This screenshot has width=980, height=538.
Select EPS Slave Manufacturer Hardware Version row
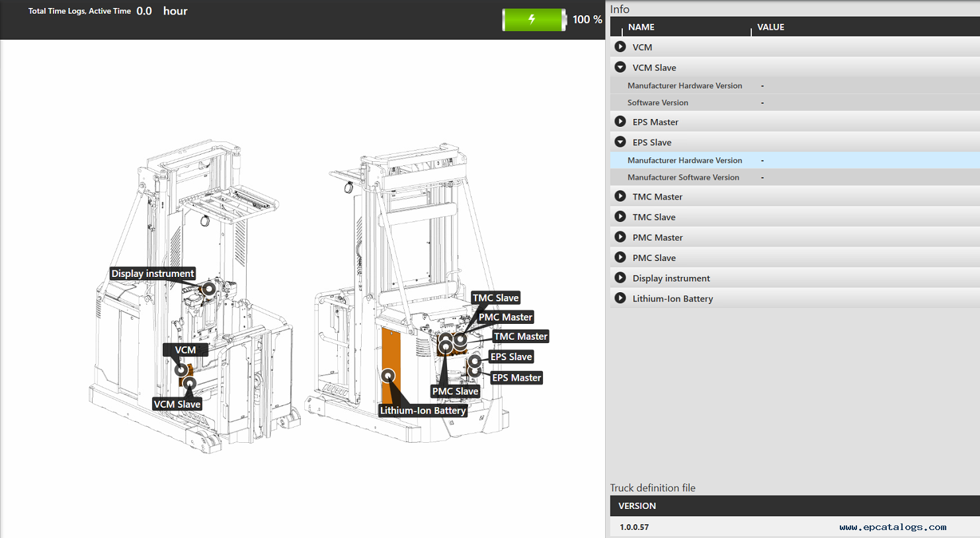pos(684,160)
